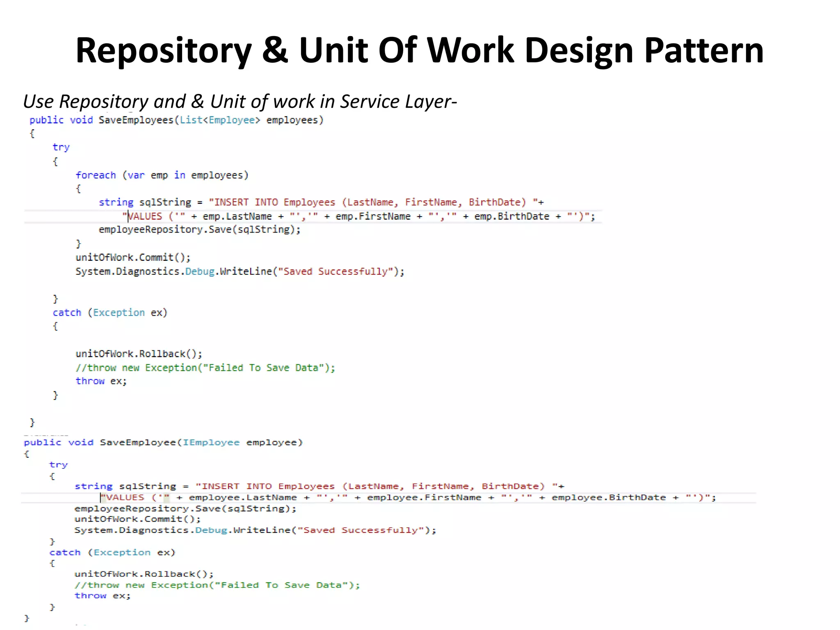
Task: Click the line 'foreach (var emp in employees)'
Action: 162,176
